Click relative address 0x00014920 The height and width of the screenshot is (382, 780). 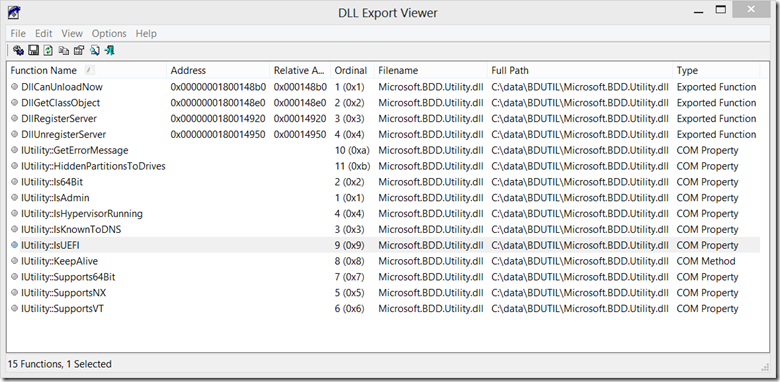300,118
